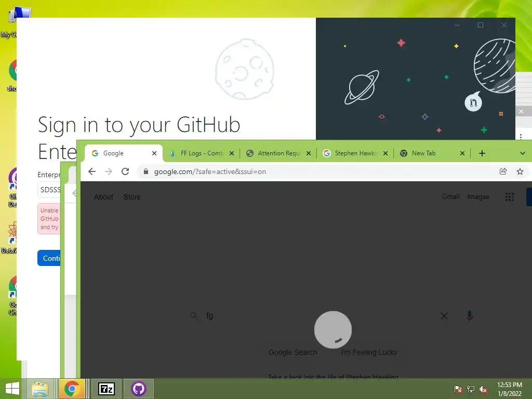Switch to Attention Required tab
532x399 pixels.
pyautogui.click(x=278, y=153)
